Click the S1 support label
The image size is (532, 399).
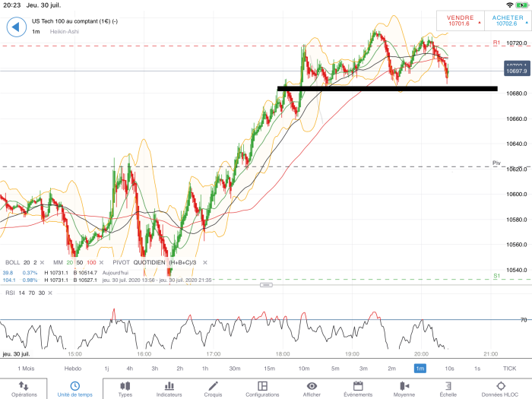point(496,276)
